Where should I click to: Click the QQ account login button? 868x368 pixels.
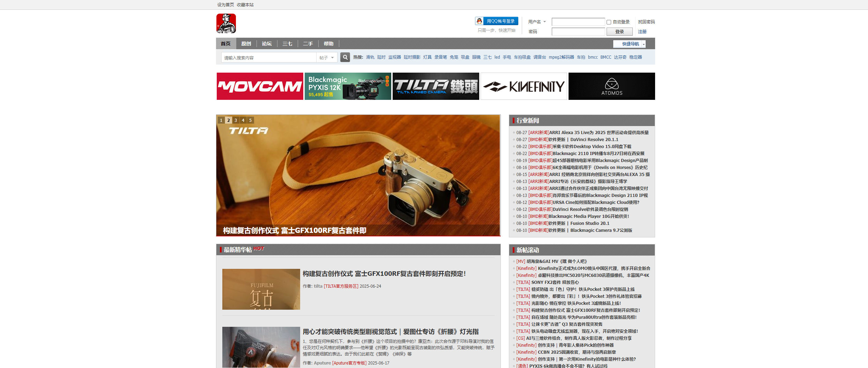coord(496,21)
